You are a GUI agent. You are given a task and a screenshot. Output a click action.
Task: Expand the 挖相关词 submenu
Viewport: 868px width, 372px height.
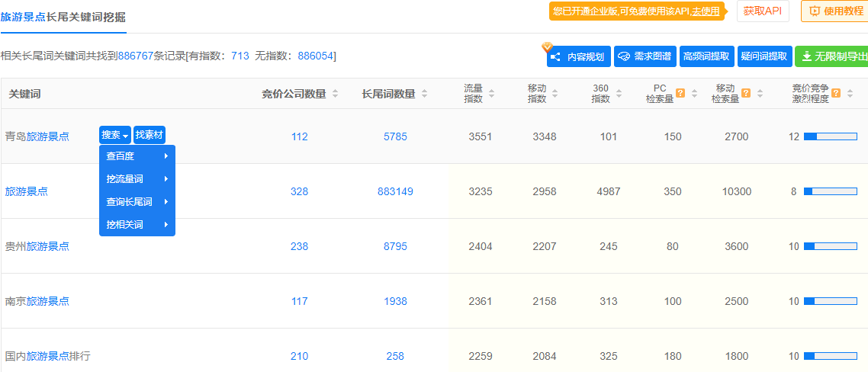[x=137, y=225]
